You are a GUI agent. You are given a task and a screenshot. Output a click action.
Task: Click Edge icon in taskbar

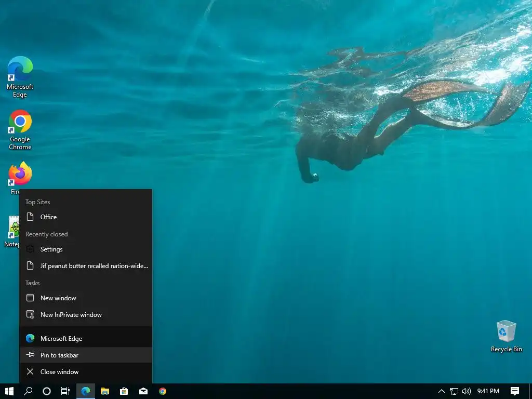coord(86,391)
